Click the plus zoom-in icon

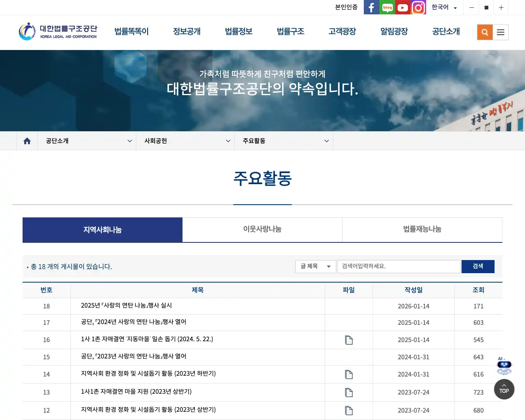[501, 7]
